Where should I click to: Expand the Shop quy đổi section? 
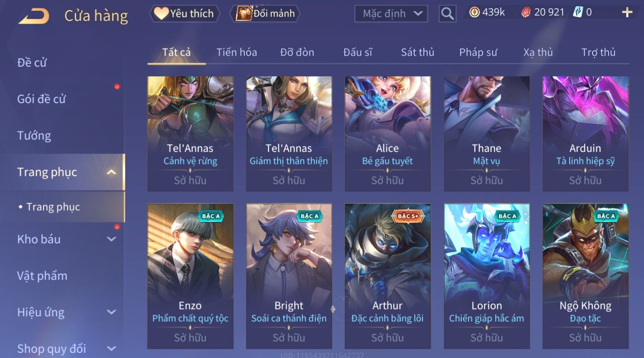(111, 349)
